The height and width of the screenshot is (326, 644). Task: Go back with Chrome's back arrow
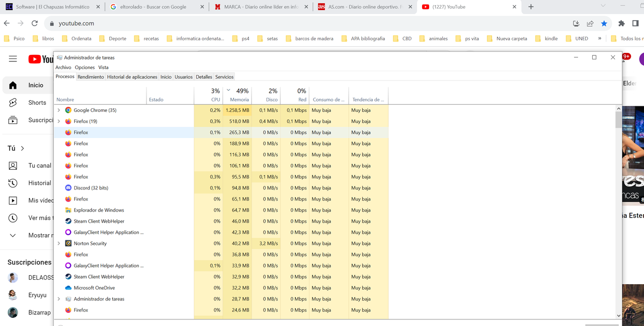point(7,23)
